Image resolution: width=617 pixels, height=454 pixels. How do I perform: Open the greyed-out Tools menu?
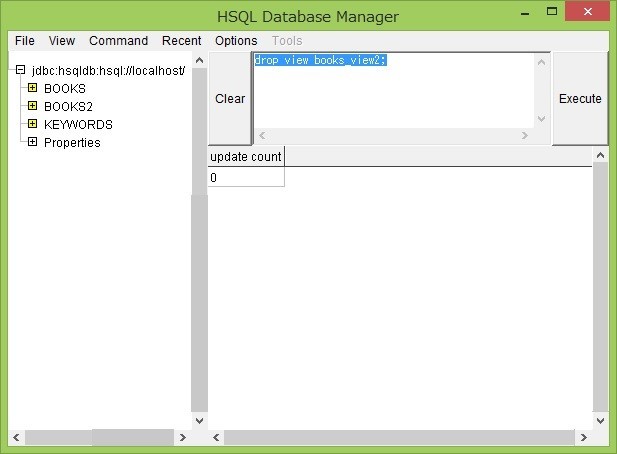[x=287, y=41]
